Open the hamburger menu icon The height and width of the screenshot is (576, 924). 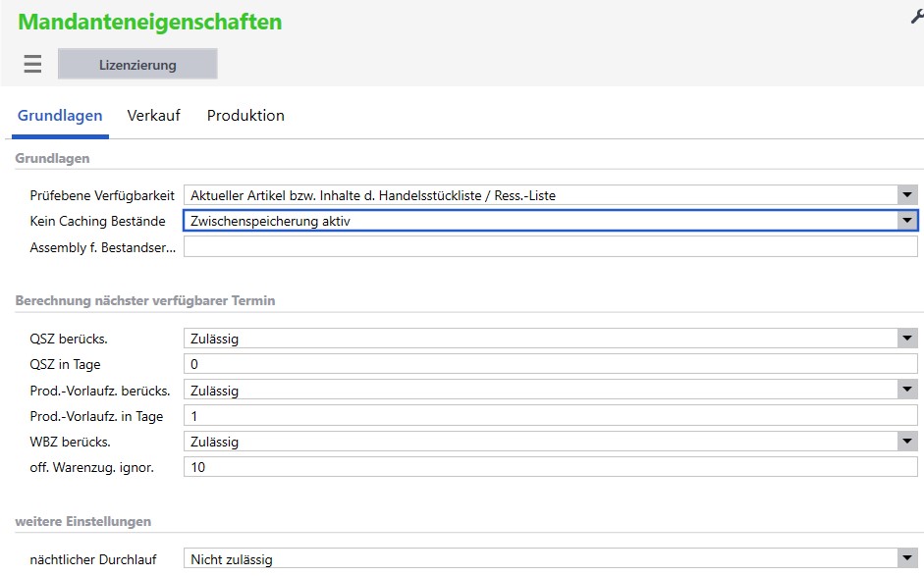pos(32,65)
